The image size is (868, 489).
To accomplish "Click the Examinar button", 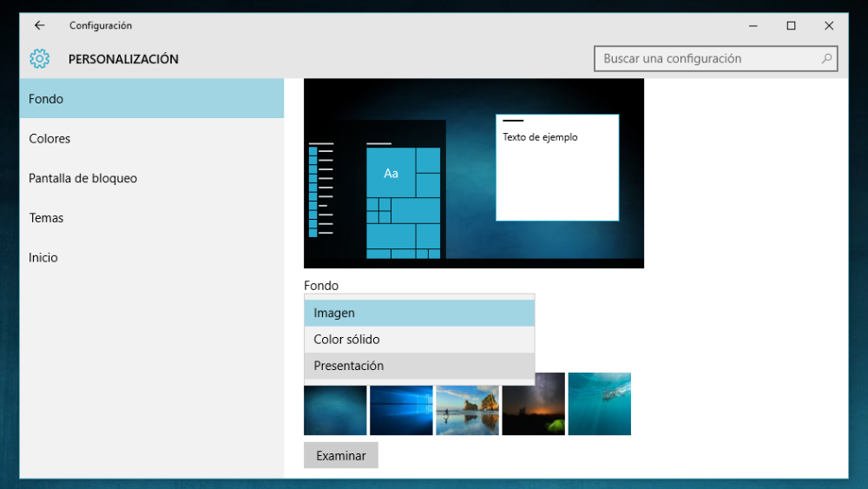I will pyautogui.click(x=341, y=455).
